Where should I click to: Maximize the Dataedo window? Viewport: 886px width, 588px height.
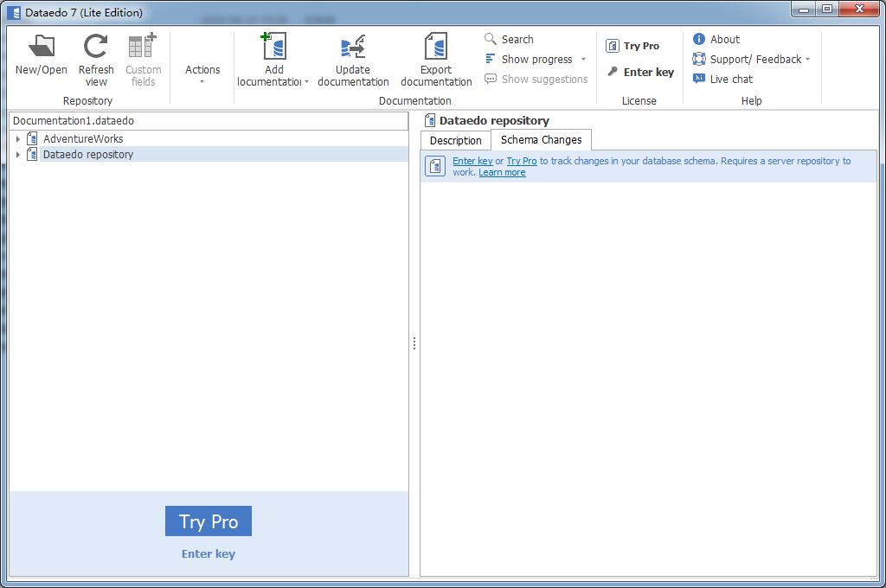click(x=827, y=10)
